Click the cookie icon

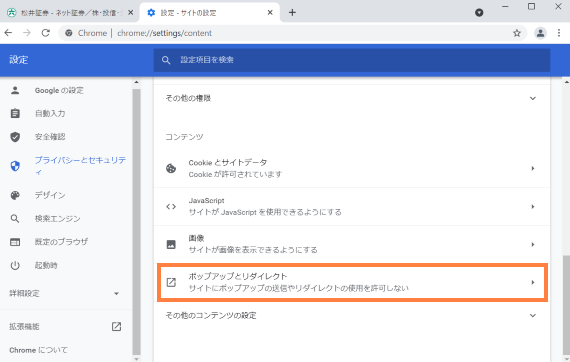(171, 168)
